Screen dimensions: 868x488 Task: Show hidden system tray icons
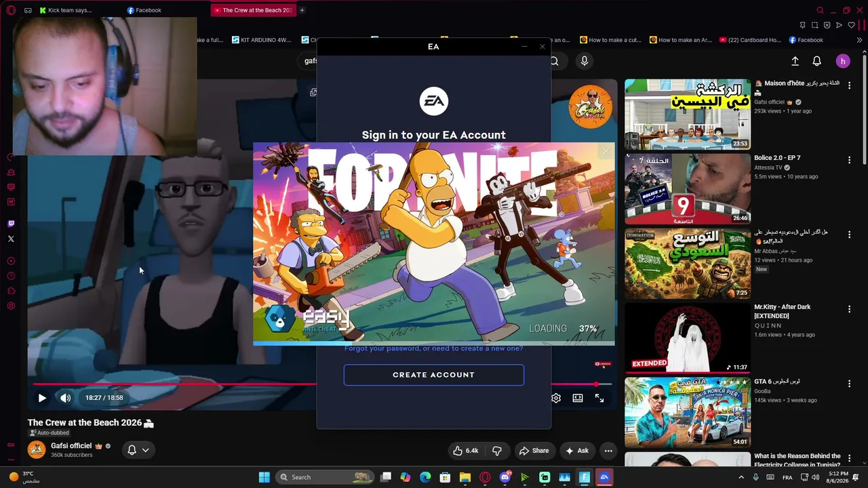[x=741, y=477]
